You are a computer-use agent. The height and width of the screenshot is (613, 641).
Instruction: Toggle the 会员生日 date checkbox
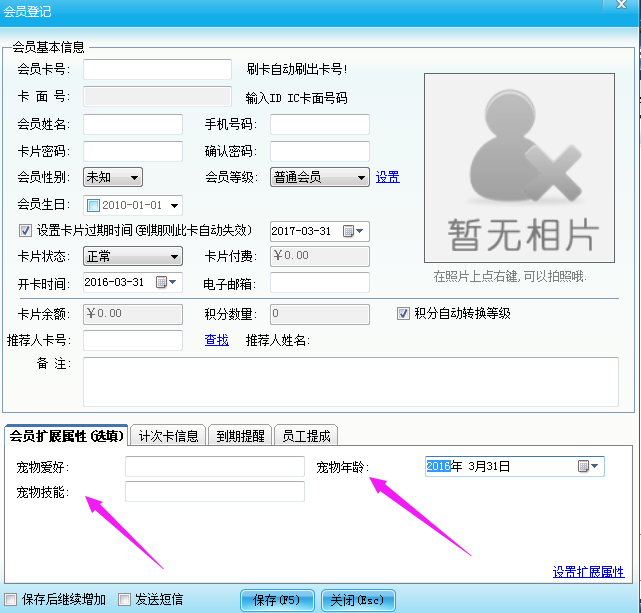[93, 205]
